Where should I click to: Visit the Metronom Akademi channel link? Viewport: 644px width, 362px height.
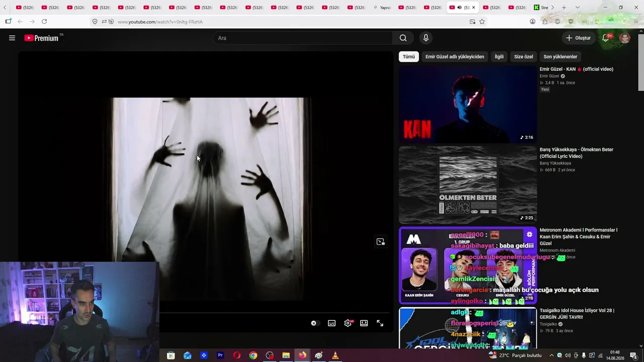point(557,250)
